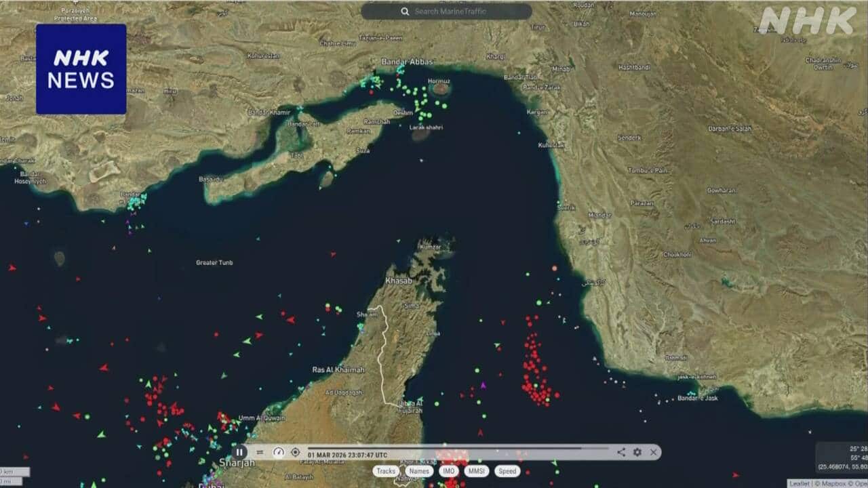Toggle the IMO label option
868x488 pixels.
449,471
